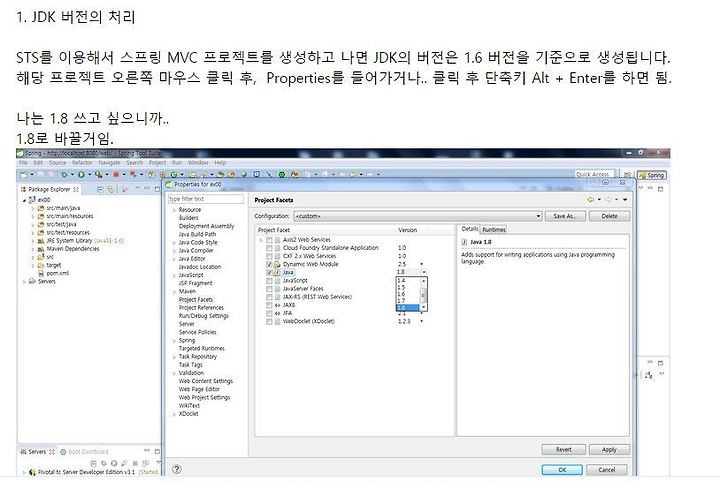Viewport: 720px width, 482px height.
Task: Toggle the Axis2 Web Services checkbox
Action: [270, 240]
